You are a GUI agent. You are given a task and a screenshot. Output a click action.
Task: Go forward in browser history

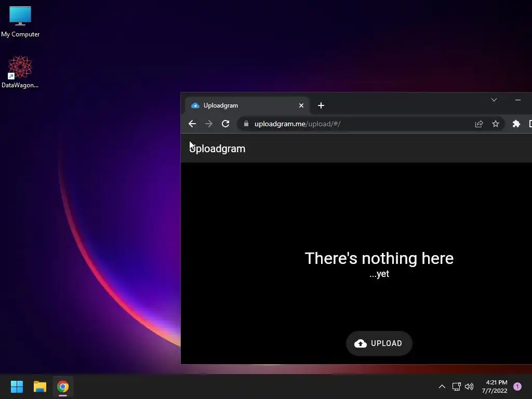point(209,124)
